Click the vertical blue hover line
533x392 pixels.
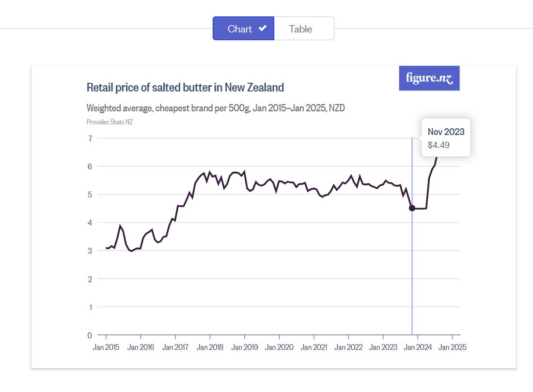pyautogui.click(x=412, y=271)
